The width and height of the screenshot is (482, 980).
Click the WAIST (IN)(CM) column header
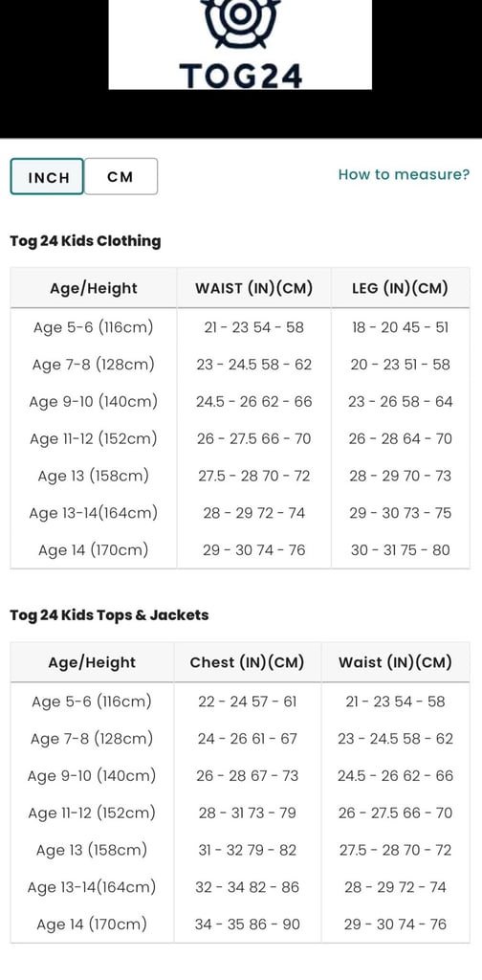254,288
